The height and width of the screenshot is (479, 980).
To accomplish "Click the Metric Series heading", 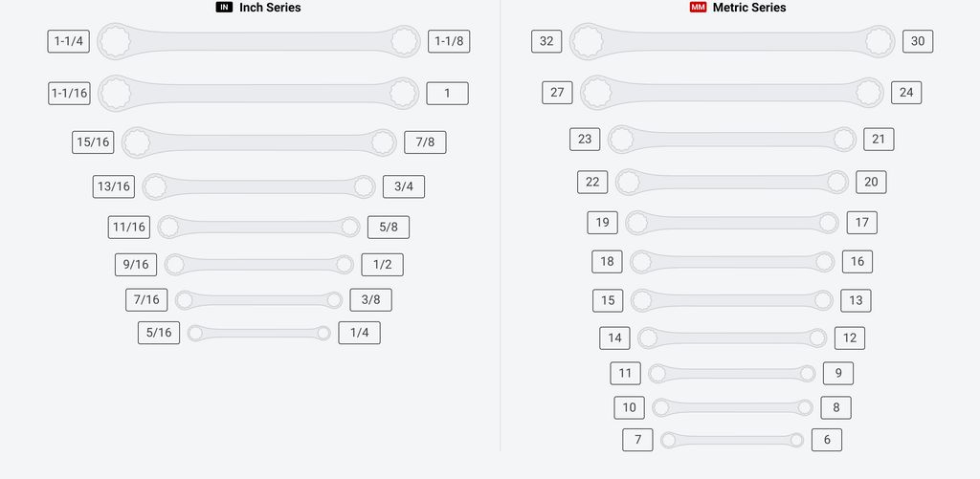I will (x=749, y=8).
